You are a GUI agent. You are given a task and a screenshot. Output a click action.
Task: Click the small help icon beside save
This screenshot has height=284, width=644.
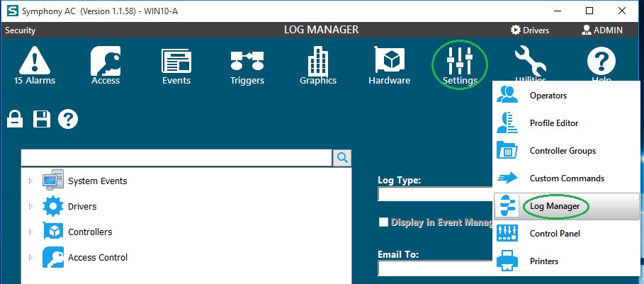(x=68, y=120)
